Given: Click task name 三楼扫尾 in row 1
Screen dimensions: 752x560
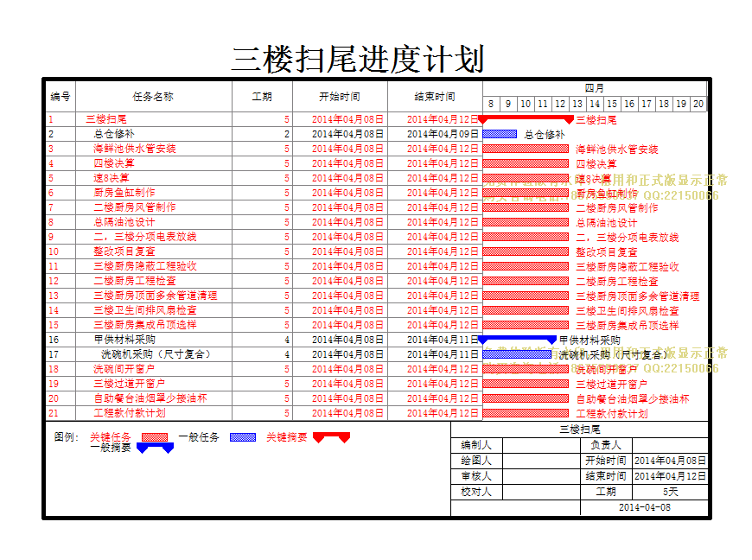Looking at the screenshot, I should coord(106,119).
